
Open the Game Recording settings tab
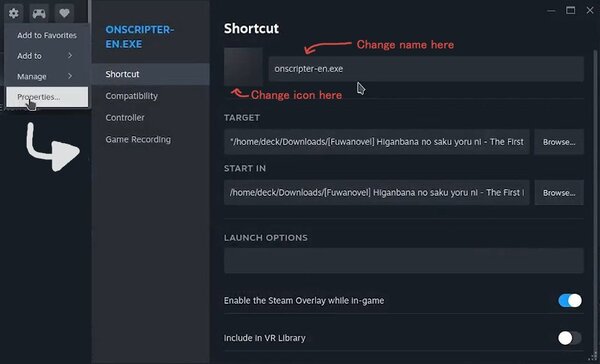(151, 139)
